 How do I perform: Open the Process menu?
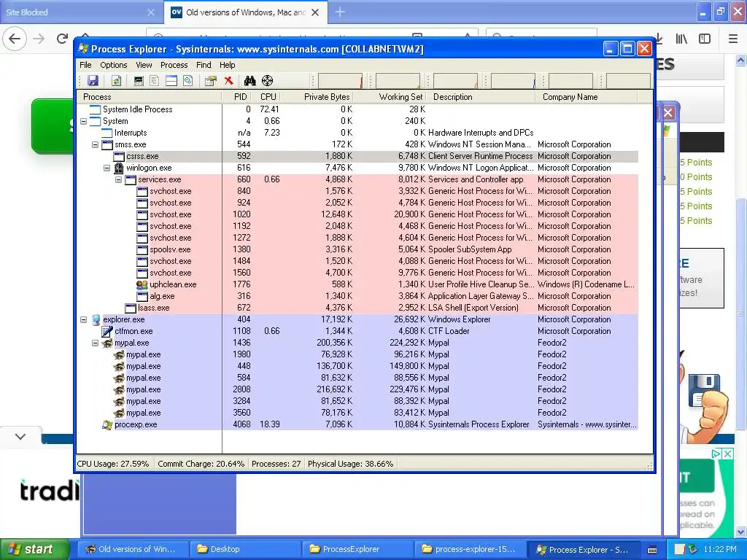tap(174, 65)
